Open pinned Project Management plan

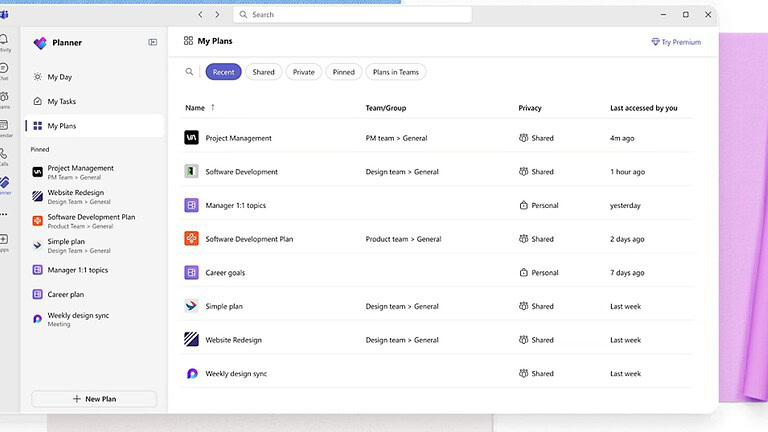coord(95,172)
